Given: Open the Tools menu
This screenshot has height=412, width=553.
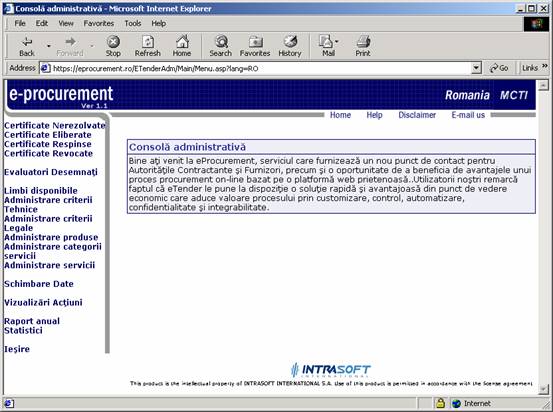Looking at the screenshot, I should 133,23.
